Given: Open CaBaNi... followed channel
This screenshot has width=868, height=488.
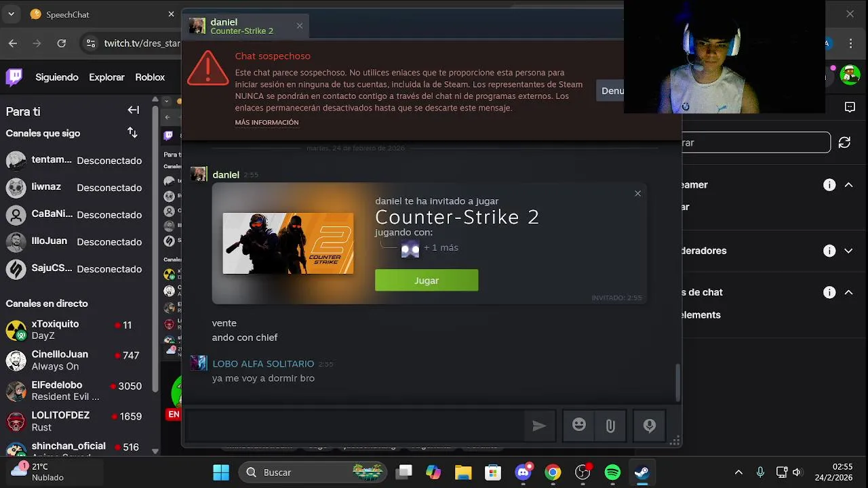Looking at the screenshot, I should pyautogui.click(x=75, y=214).
